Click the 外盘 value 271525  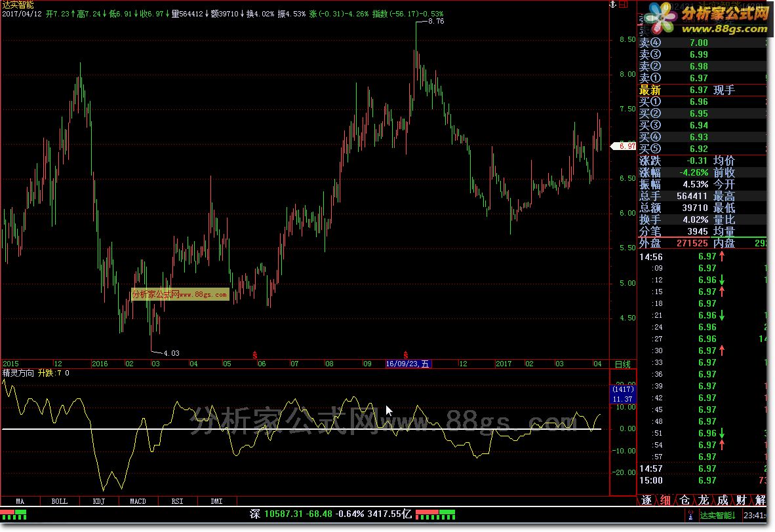click(x=692, y=243)
